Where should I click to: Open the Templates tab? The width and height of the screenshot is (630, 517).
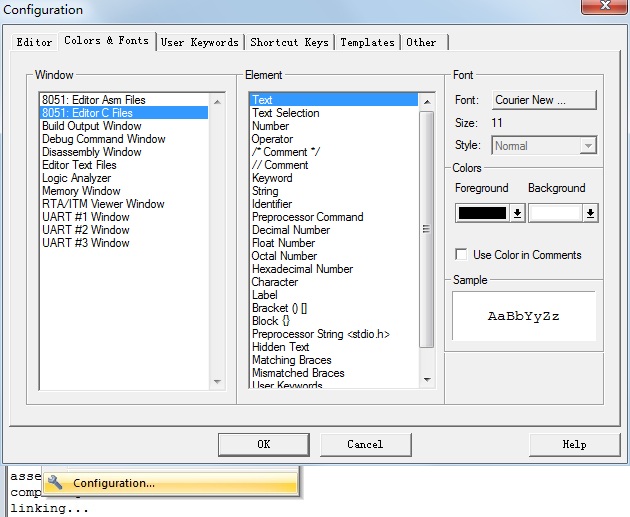pyautogui.click(x=367, y=42)
